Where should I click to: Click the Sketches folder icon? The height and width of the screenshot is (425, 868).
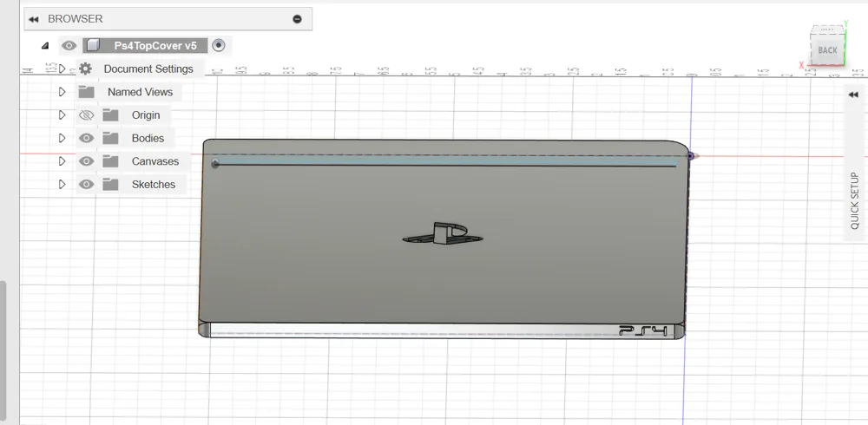coord(111,184)
